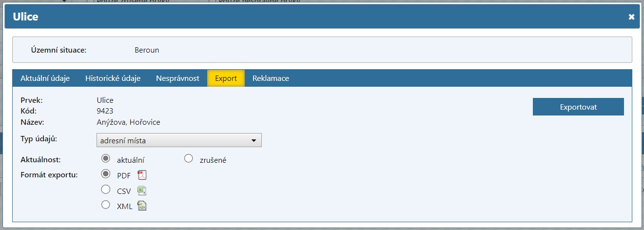Select the highlighted Export tab
The image size is (644, 230).
coord(226,78)
